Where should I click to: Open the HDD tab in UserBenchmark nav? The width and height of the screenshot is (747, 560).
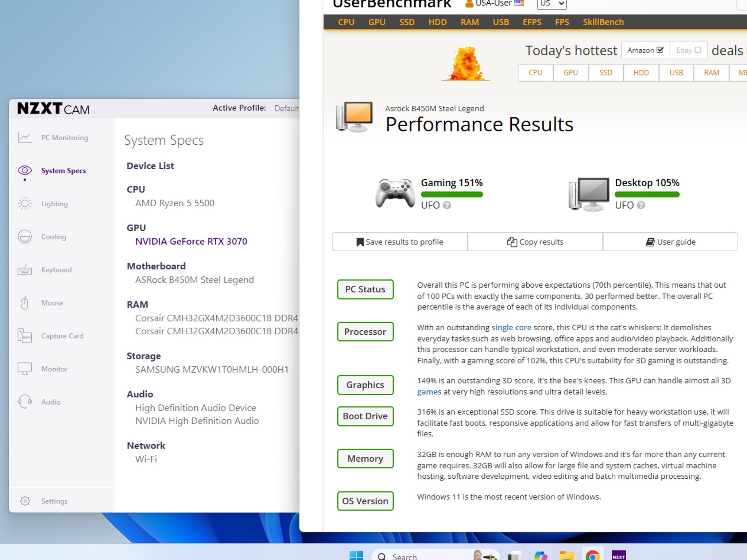pyautogui.click(x=437, y=22)
